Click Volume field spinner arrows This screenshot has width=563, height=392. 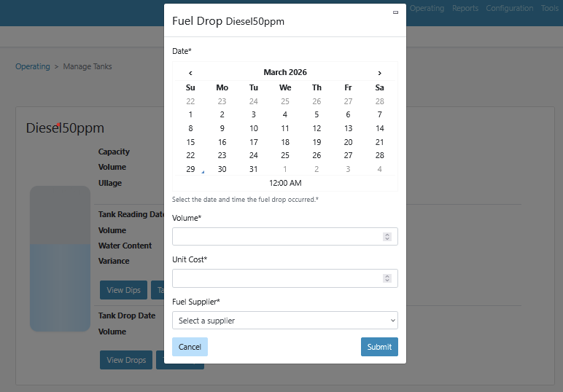click(387, 237)
